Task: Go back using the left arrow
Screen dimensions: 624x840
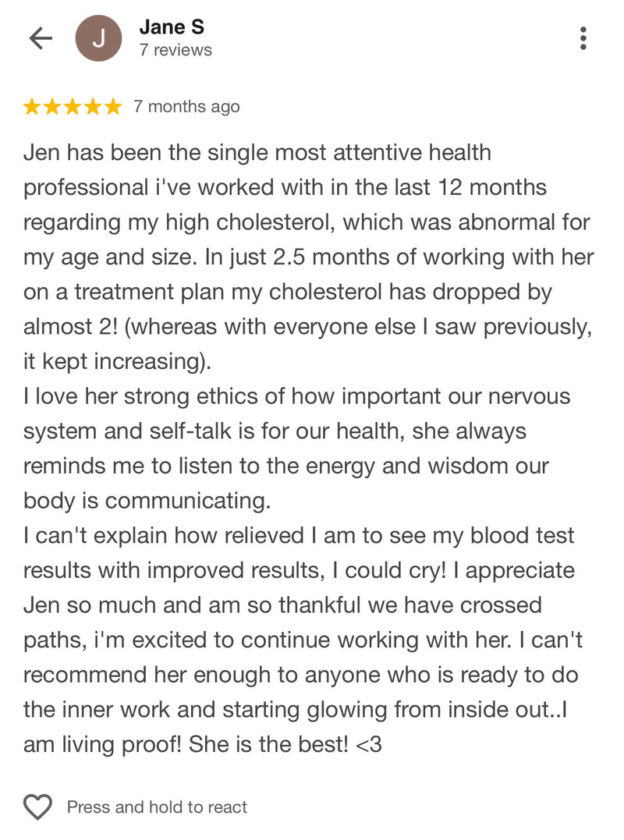Action: click(x=41, y=38)
